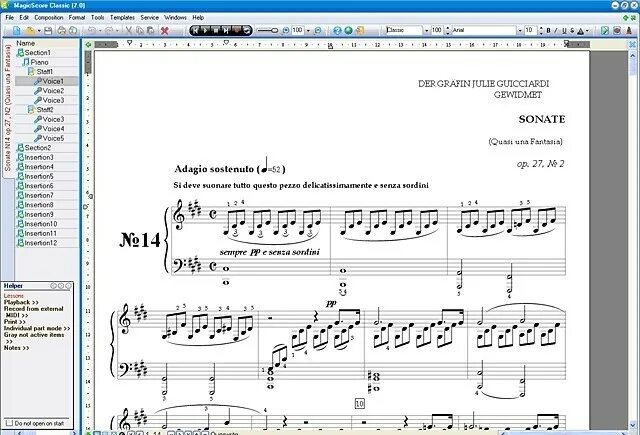Open the Edit menu

pyautogui.click(x=24, y=18)
